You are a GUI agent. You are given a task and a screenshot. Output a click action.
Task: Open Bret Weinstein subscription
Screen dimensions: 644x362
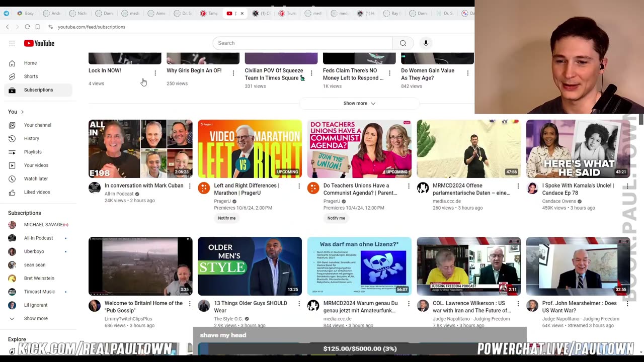[38, 278]
